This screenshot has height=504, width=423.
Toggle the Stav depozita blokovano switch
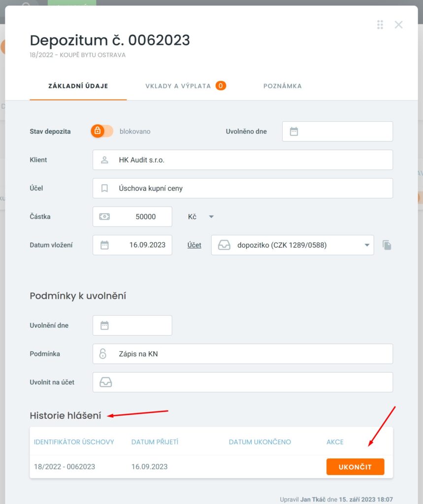coord(102,131)
